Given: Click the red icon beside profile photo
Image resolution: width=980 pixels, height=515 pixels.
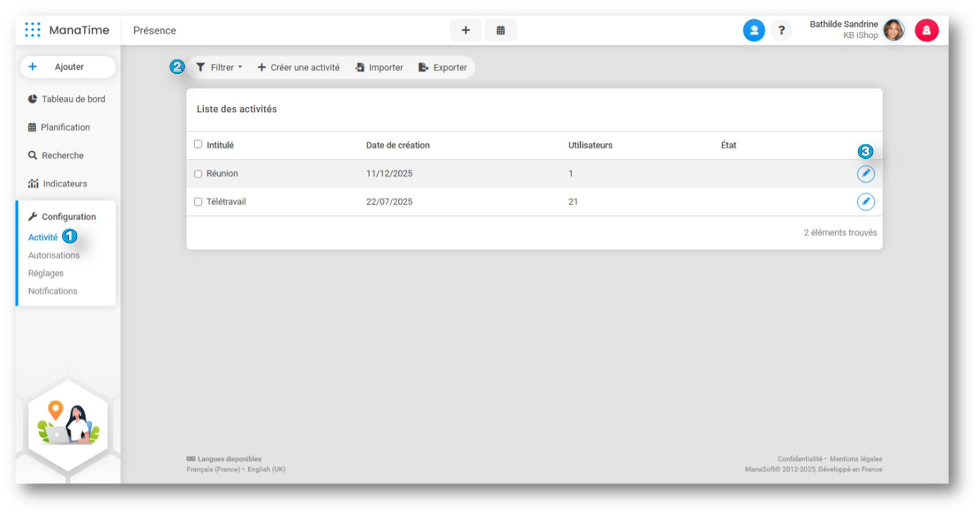Looking at the screenshot, I should click(926, 30).
